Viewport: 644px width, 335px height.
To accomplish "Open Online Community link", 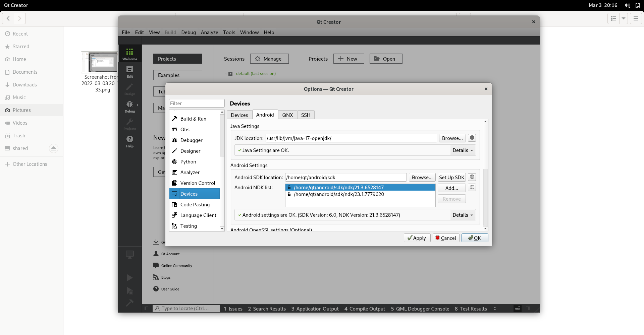I will click(176, 266).
